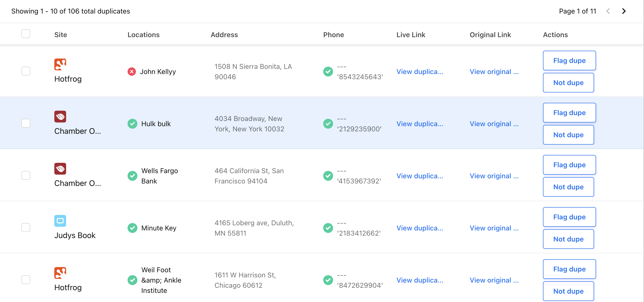Click address 4034 Broadway, New York
644x302 pixels.
click(x=249, y=124)
